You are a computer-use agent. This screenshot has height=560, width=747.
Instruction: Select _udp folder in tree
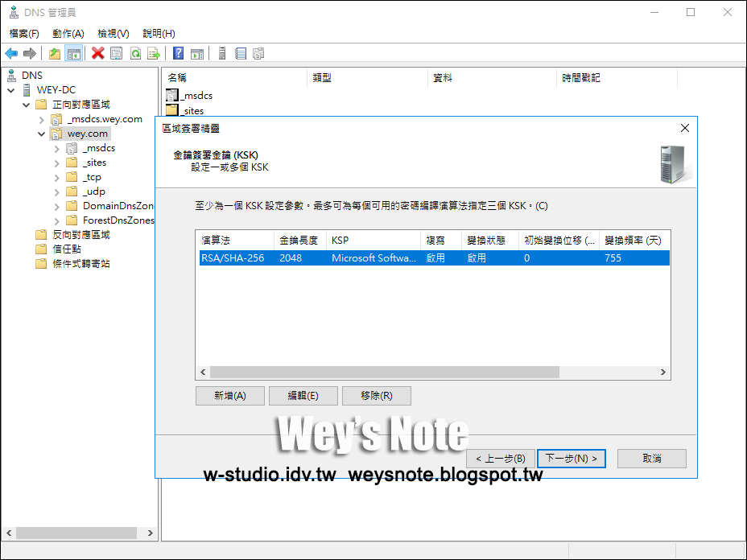pyautogui.click(x=94, y=191)
